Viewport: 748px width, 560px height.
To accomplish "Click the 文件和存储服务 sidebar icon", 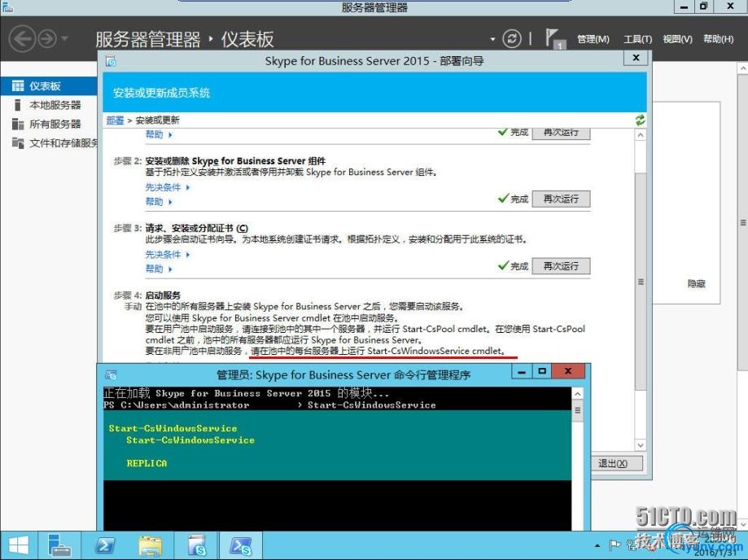I will (18, 142).
